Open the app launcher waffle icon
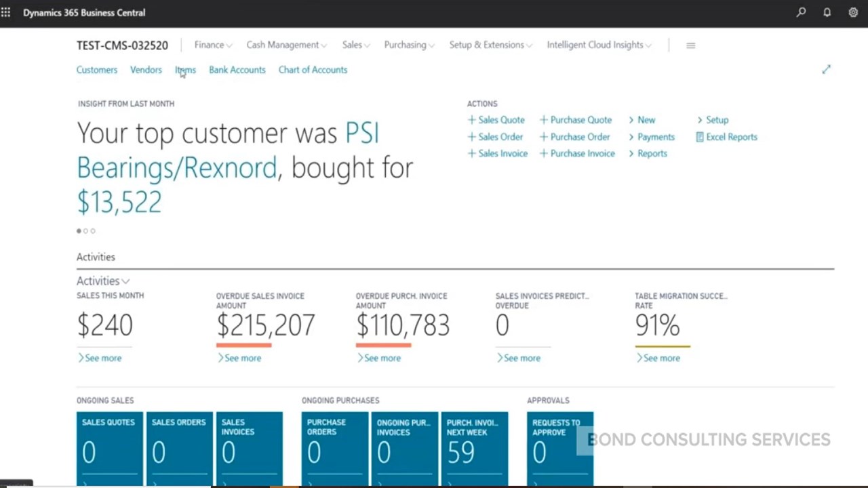868x488 pixels. pos(6,12)
